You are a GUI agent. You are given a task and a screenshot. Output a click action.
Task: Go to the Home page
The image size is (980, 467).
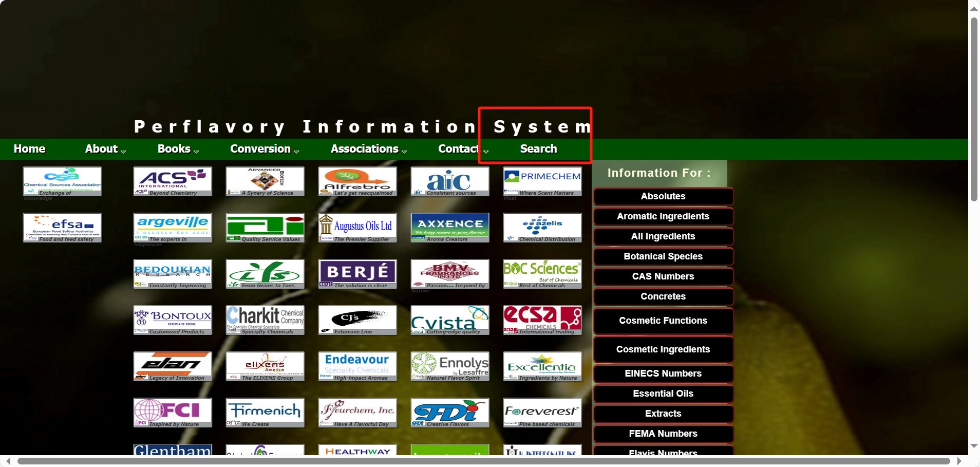(29, 149)
